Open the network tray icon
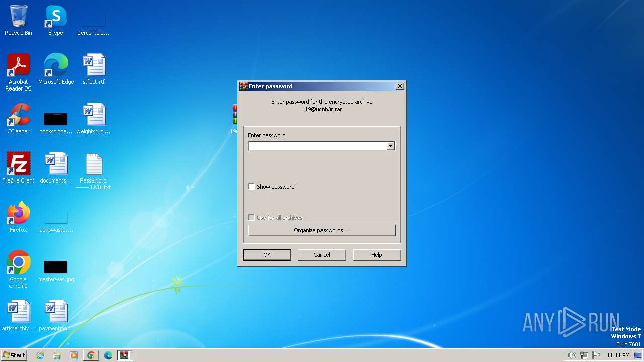The height and width of the screenshot is (362, 644). pyautogui.click(x=584, y=355)
